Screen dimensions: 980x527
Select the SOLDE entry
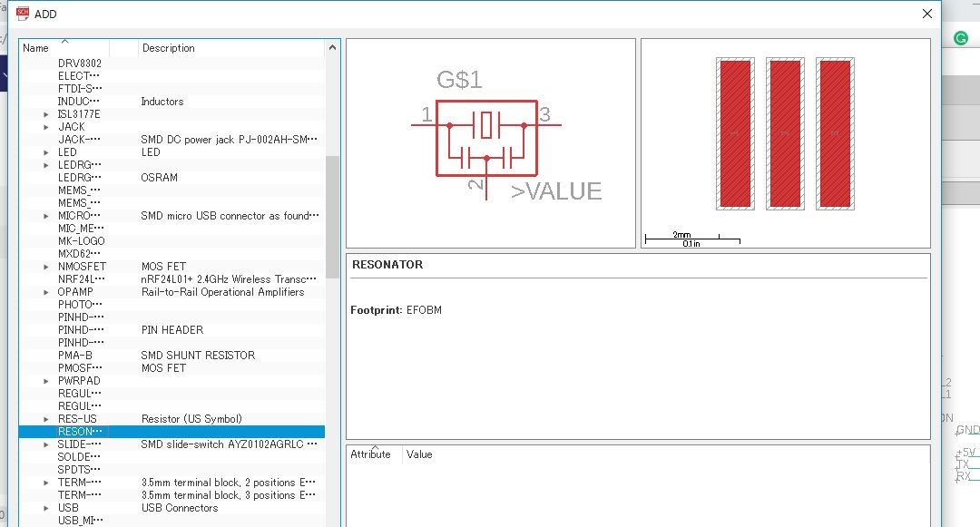coord(79,457)
